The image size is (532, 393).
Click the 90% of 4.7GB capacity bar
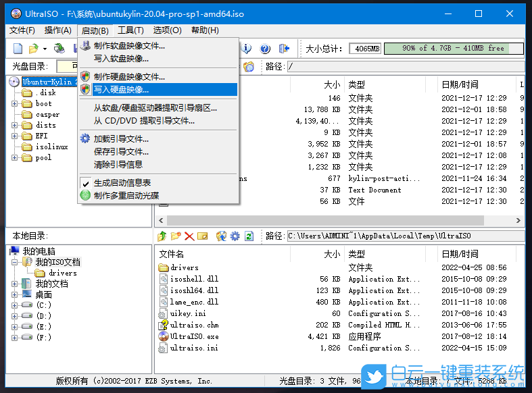tap(454, 49)
